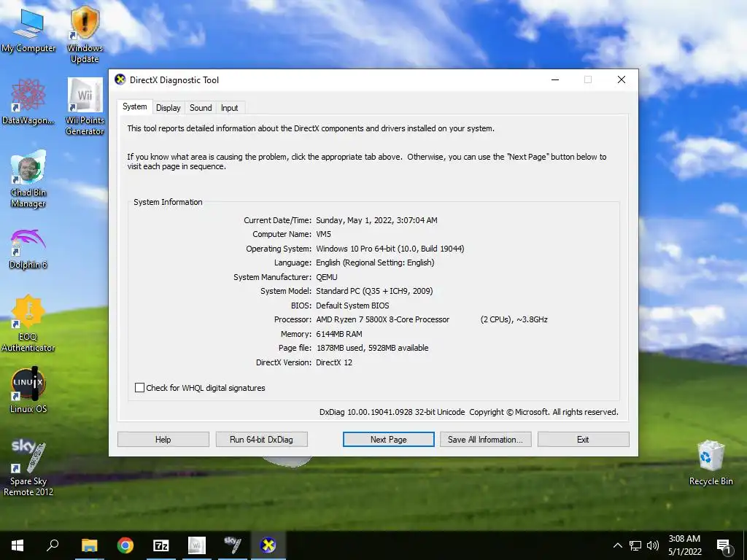Click the DxDiag version copyright line
Viewport: 747px width, 560px height.
pyautogui.click(x=469, y=413)
